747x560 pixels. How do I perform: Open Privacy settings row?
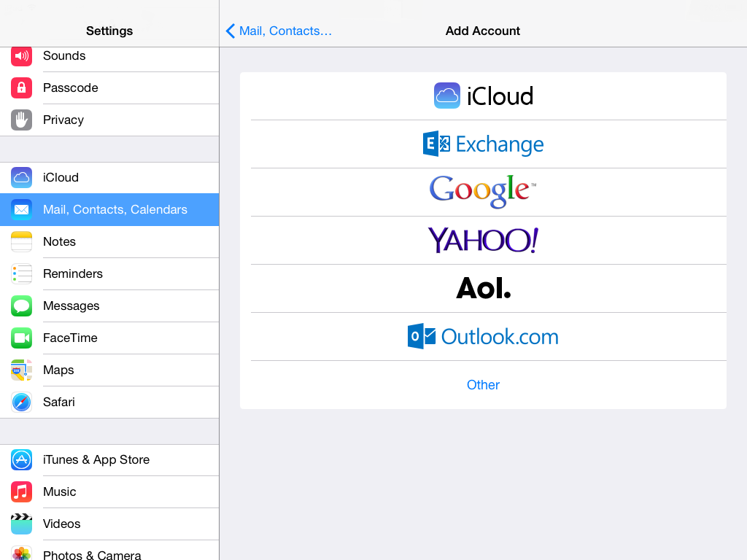(109, 120)
